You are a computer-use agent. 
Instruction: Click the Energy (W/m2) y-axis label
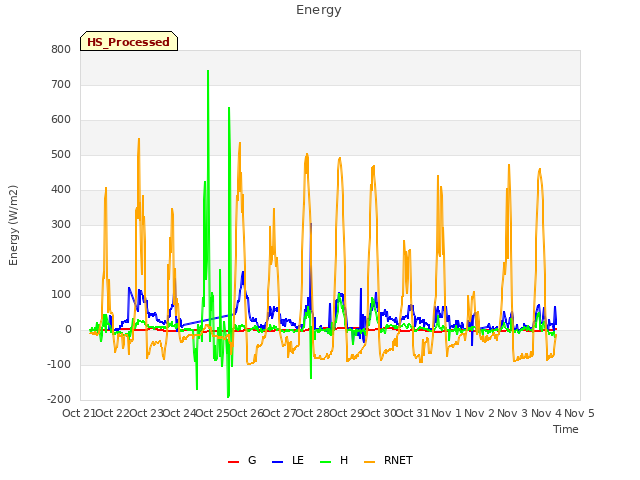[13, 225]
